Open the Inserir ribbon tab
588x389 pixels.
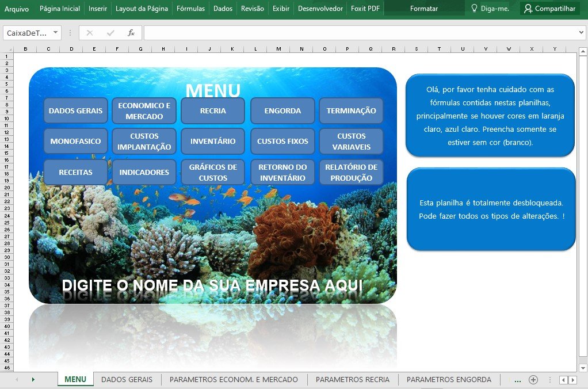click(97, 8)
